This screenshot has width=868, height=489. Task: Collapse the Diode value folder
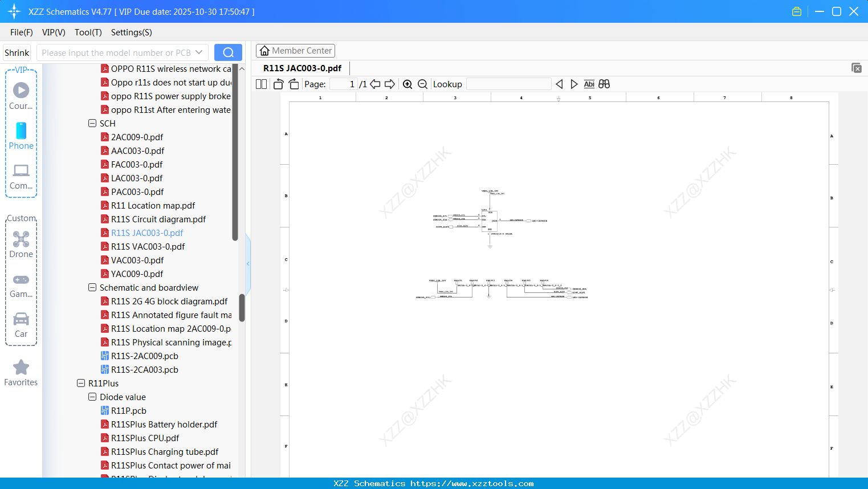pos(92,397)
